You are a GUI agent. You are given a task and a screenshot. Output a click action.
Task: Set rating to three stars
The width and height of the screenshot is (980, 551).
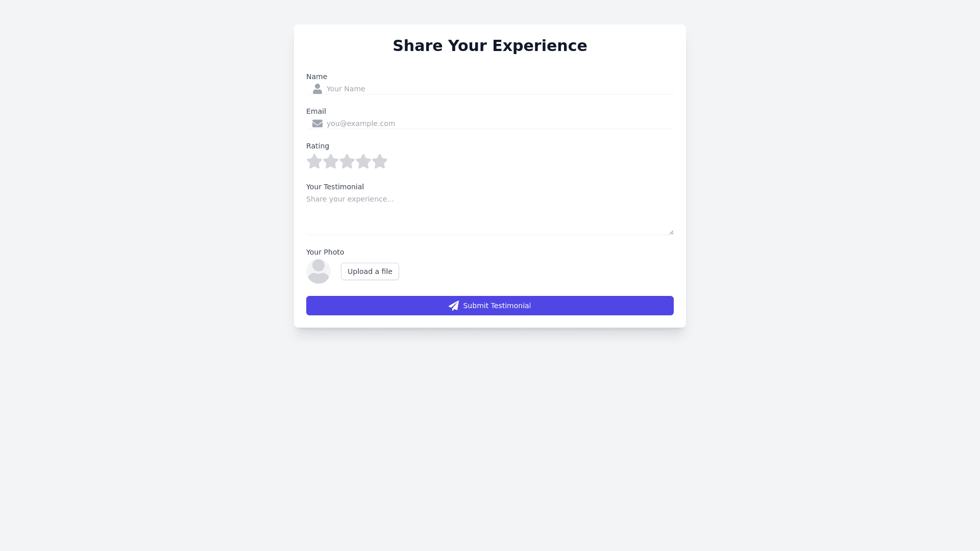click(x=347, y=162)
